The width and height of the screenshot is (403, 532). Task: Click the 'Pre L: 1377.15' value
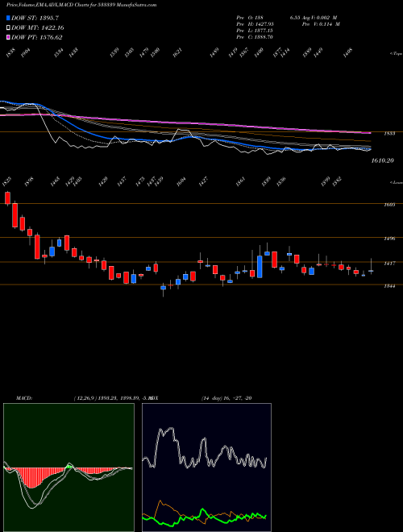click(255, 31)
